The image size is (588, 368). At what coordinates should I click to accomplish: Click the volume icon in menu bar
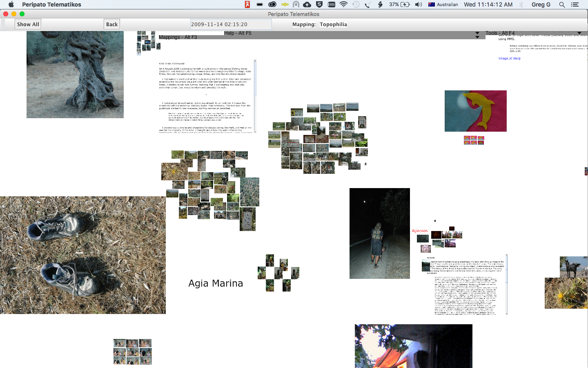(419, 4)
